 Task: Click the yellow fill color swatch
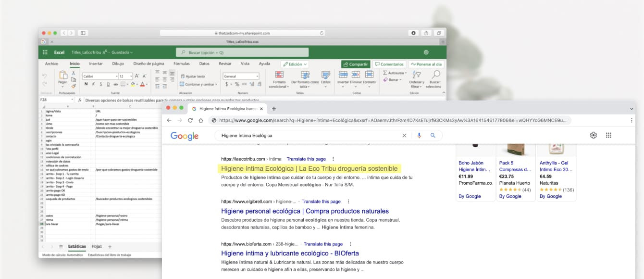pyautogui.click(x=133, y=84)
